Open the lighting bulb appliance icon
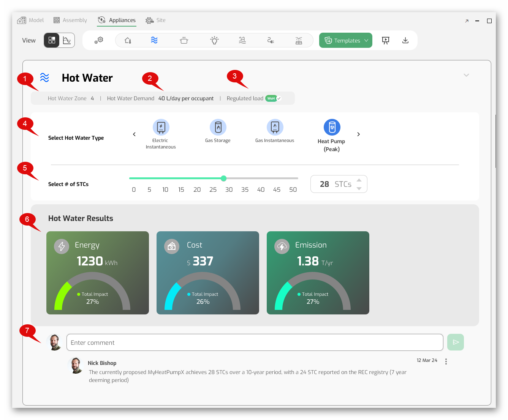Screen dimensions: 508x420 coord(214,40)
